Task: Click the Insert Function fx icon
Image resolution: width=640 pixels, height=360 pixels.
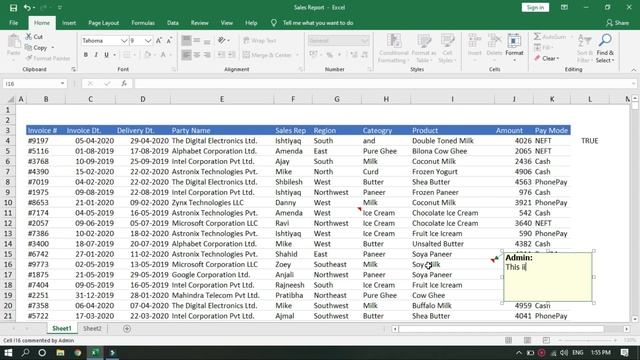Action: click(124, 83)
